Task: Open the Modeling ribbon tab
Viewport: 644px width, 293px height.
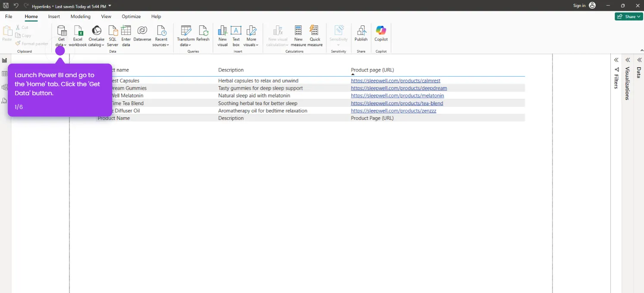Action: coord(81,16)
